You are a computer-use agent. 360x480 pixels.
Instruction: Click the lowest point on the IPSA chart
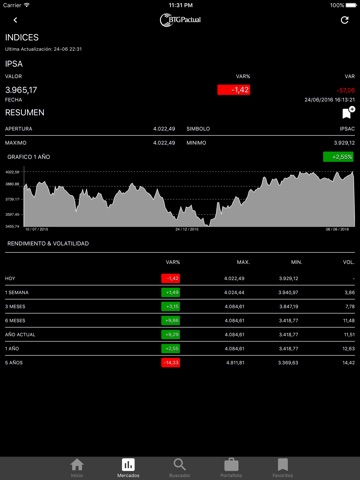pos(209,226)
